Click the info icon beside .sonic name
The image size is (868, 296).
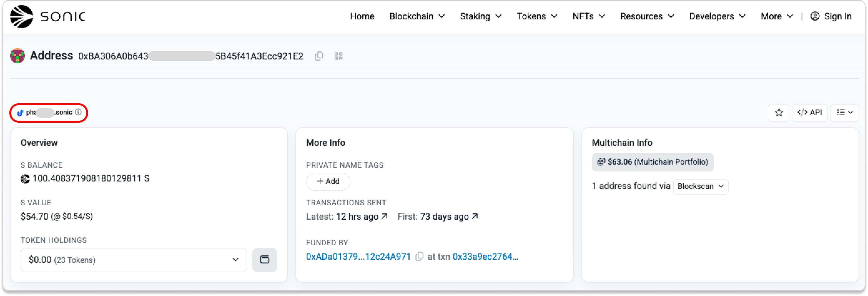(78, 112)
